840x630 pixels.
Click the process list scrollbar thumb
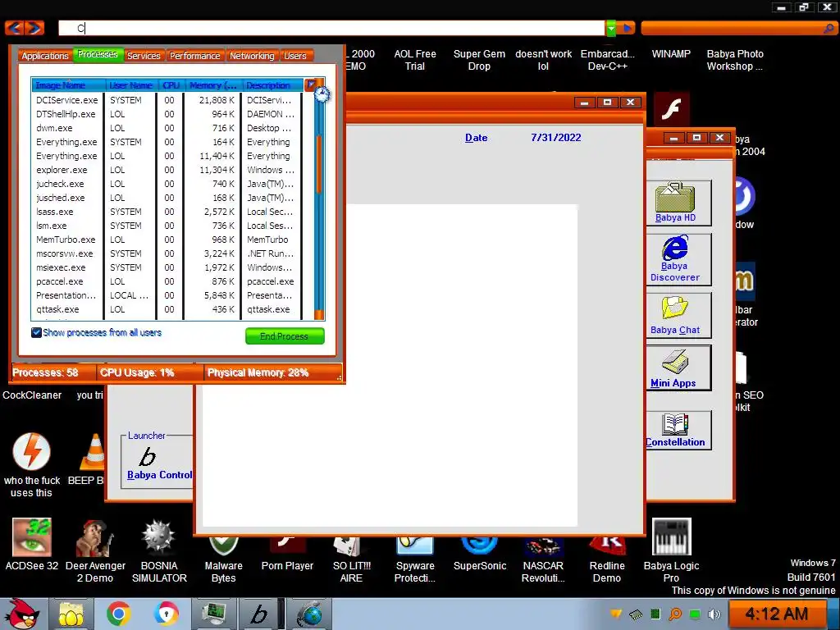[x=319, y=163]
